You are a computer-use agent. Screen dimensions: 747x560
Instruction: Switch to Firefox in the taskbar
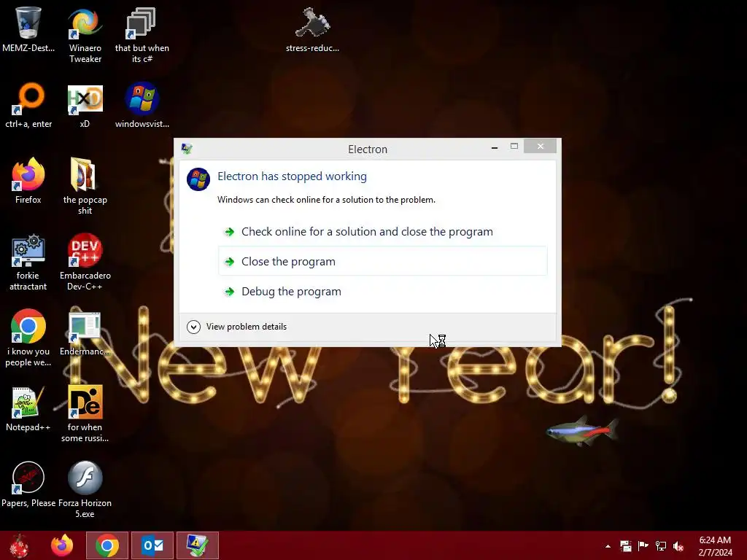pos(62,545)
